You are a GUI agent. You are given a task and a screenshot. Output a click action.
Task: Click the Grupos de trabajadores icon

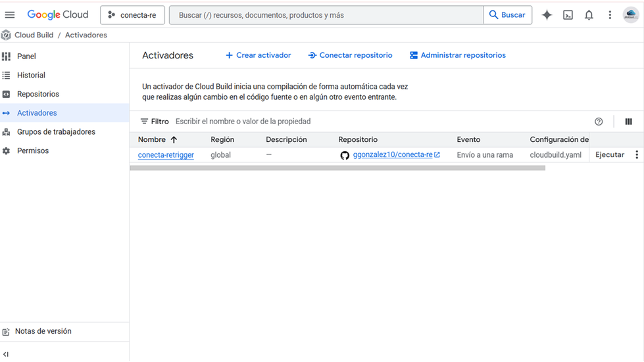coord(6,131)
